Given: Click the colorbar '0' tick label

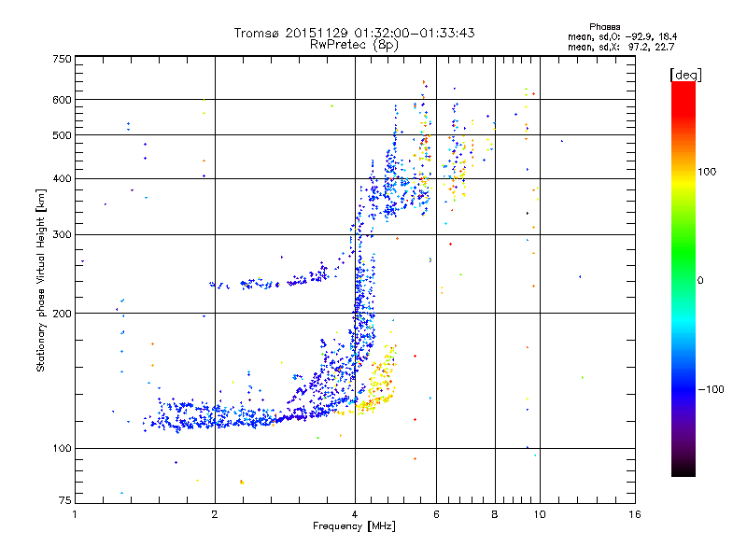Looking at the screenshot, I should pos(700,280).
